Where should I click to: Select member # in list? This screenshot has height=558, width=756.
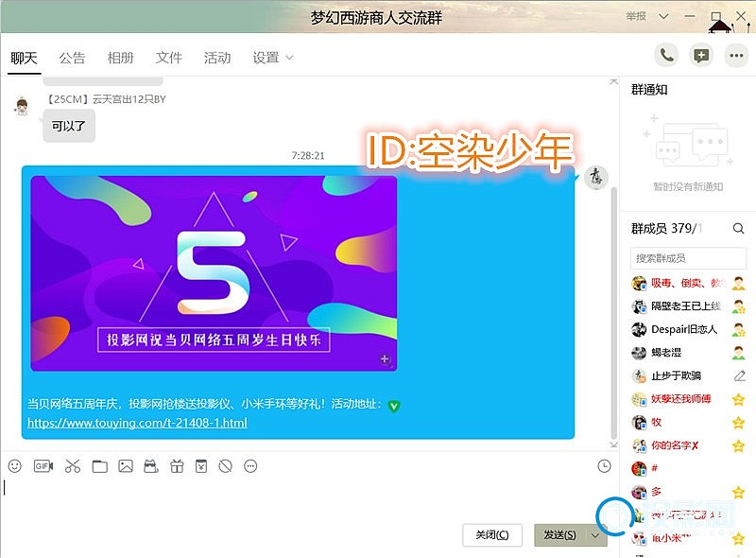688,468
